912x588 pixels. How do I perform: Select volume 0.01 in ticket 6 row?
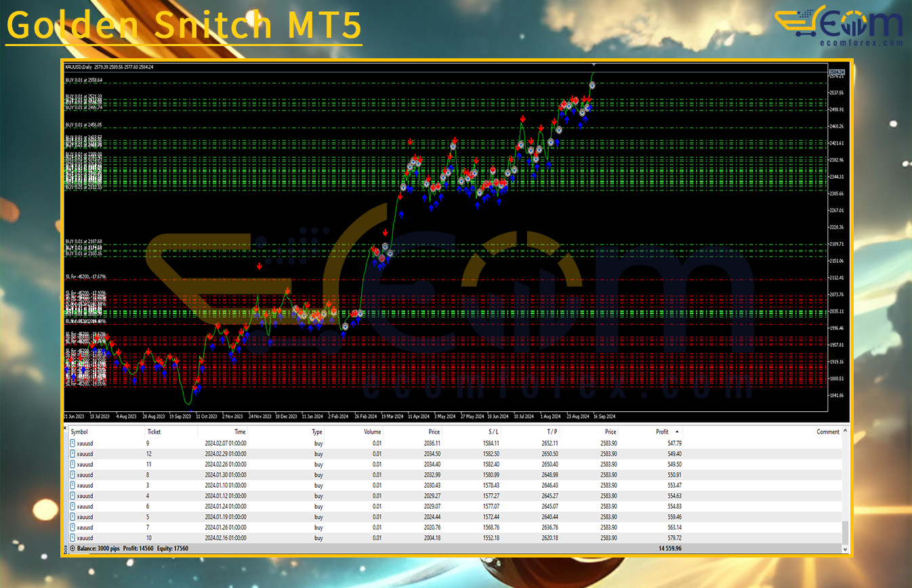[377, 506]
